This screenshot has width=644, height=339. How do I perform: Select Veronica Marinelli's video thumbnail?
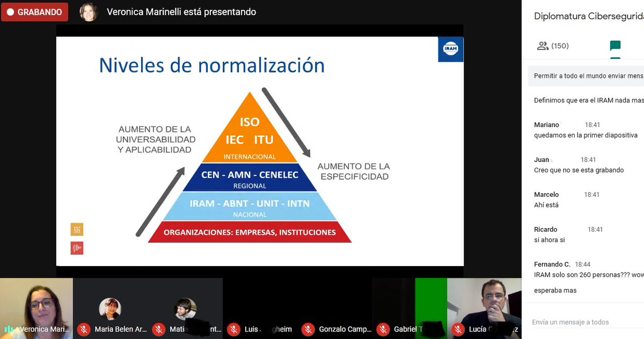point(36,308)
